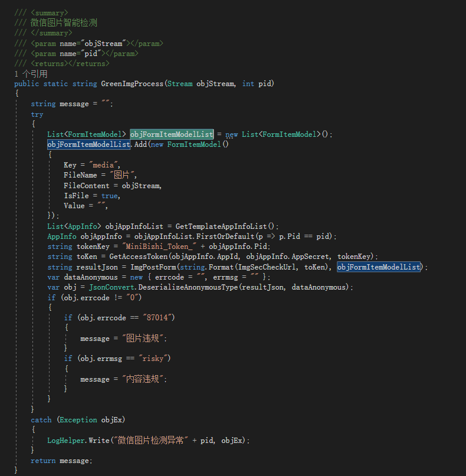The width and height of the screenshot is (466, 476).
Task: Click the Key property initializer
Action: pos(70,165)
